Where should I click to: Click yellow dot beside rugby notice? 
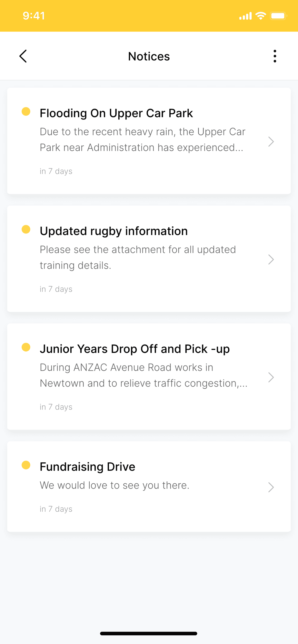click(26, 229)
